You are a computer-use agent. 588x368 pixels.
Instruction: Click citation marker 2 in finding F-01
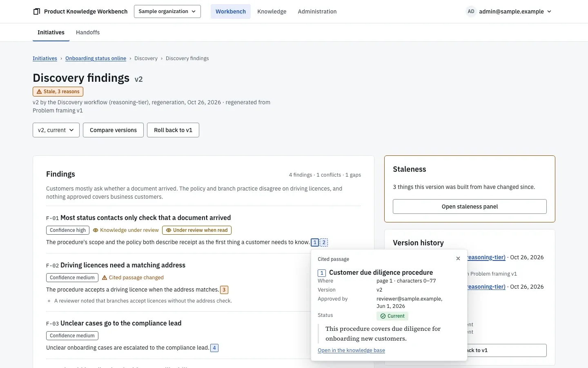click(x=324, y=242)
